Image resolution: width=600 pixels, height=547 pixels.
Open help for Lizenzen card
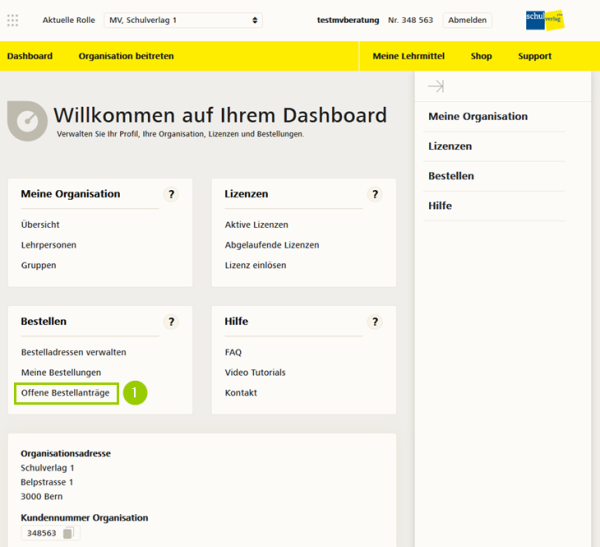coord(375,194)
